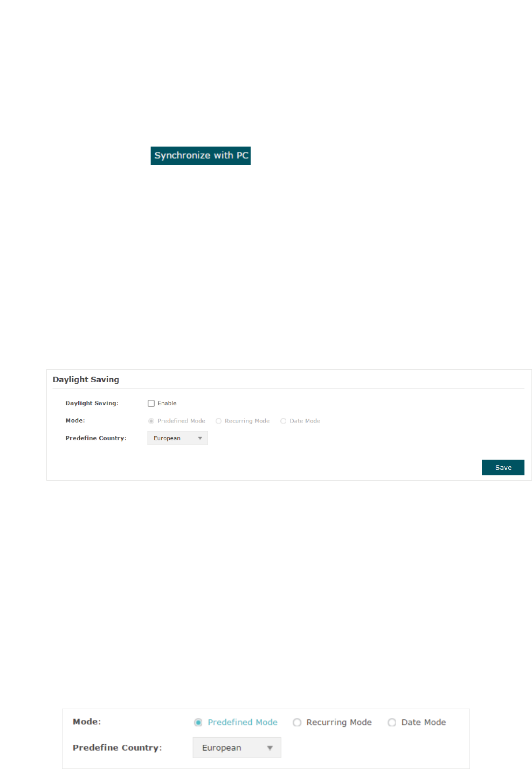Open Predefine Country dropdown in Daylight Saving panel
The width and height of the screenshot is (532, 769).
(177, 438)
